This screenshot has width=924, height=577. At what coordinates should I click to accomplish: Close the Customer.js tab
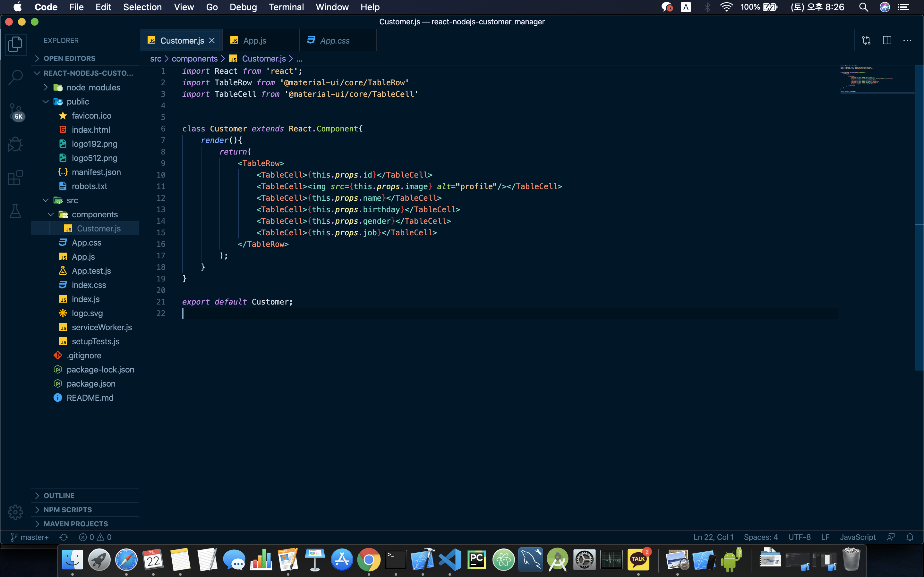(x=212, y=40)
